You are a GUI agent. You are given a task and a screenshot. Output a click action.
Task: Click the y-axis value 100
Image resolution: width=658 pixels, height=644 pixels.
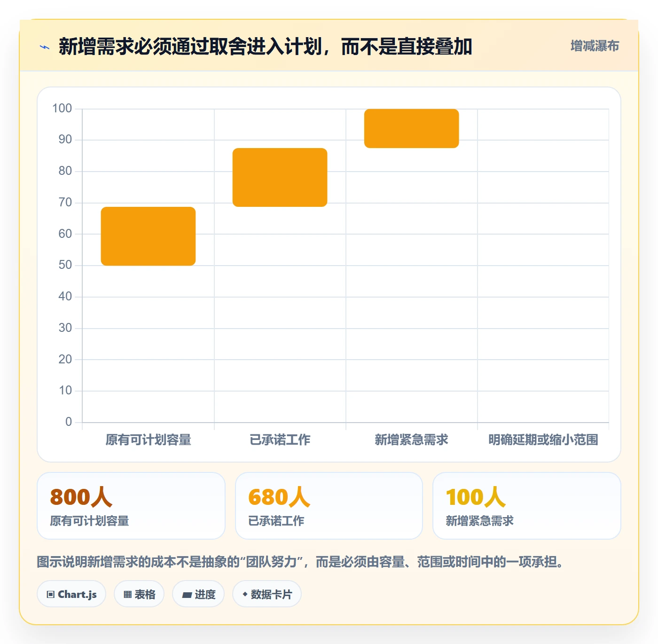click(x=62, y=109)
